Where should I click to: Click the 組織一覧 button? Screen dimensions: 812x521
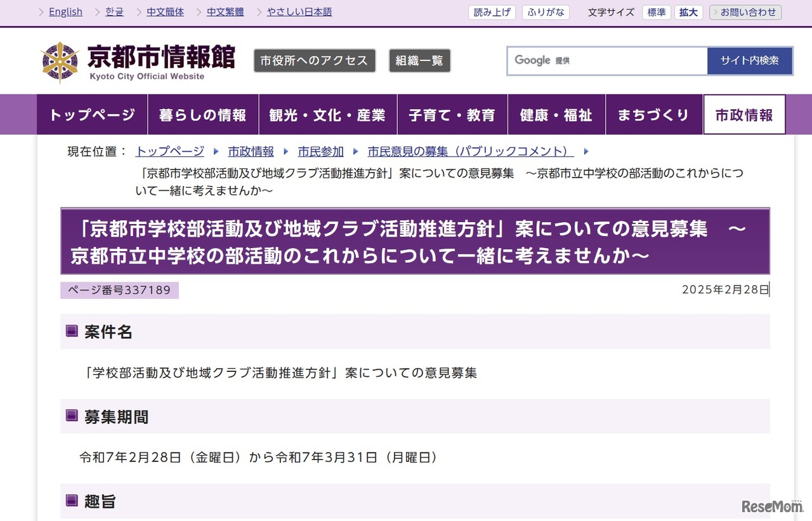(419, 60)
